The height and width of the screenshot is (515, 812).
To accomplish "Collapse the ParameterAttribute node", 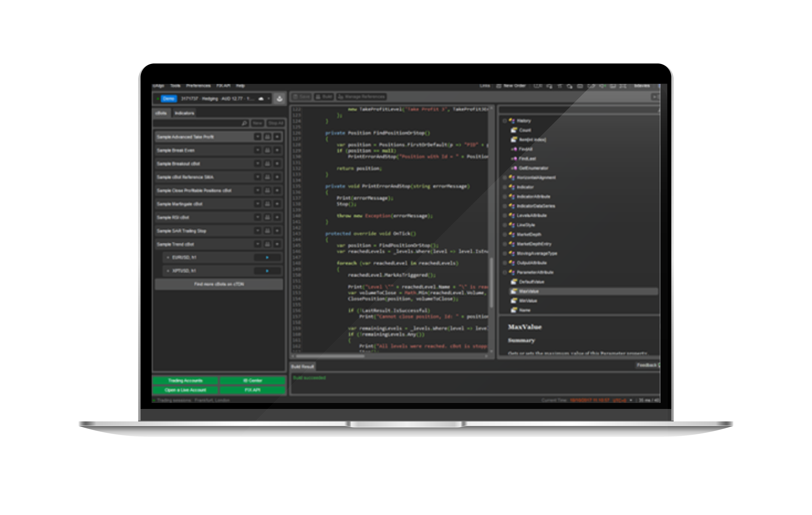I will coord(505,272).
